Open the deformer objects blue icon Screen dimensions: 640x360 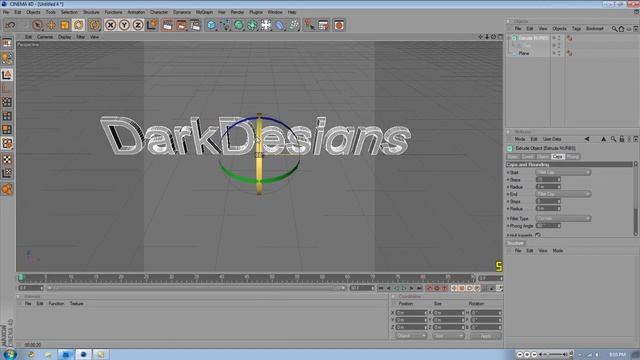(x=280, y=25)
